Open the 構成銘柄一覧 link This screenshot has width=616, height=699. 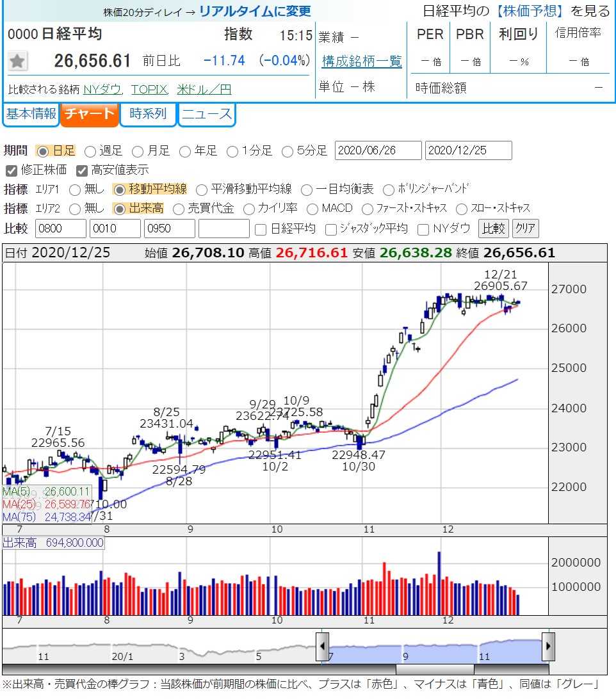(362, 61)
